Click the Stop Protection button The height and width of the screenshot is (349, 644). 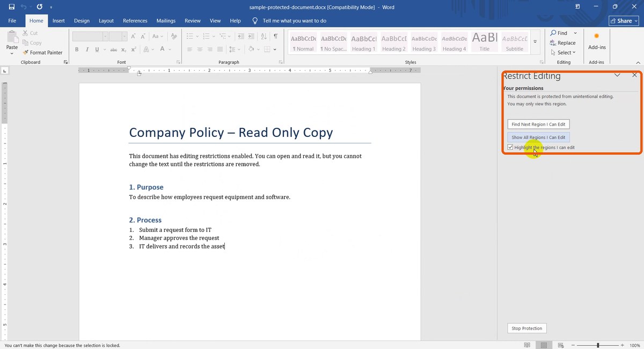526,328
